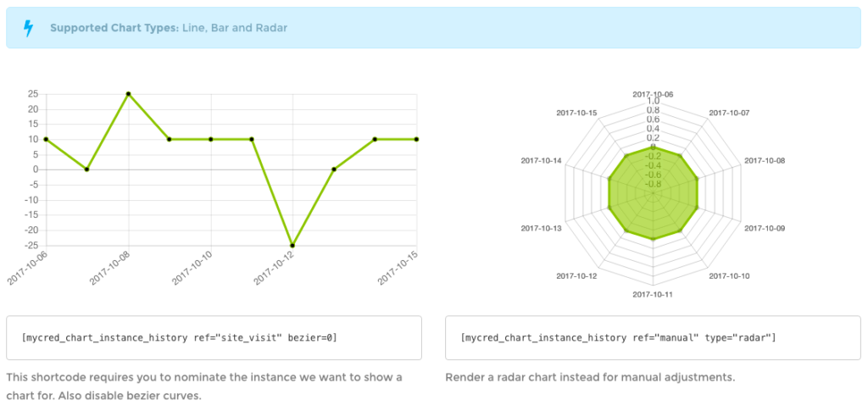The width and height of the screenshot is (868, 411).
Task: Select the 2017-10-07 label on the radar chart
Action: pyautogui.click(x=729, y=113)
